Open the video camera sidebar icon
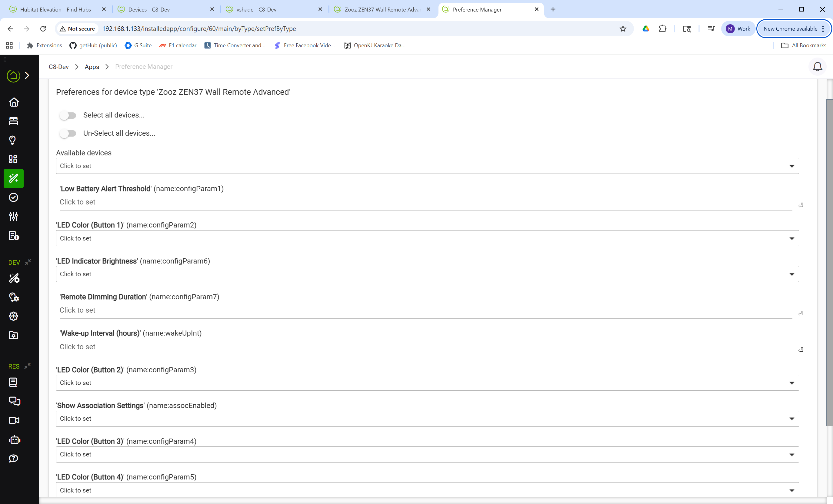The image size is (833, 504). [x=14, y=420]
